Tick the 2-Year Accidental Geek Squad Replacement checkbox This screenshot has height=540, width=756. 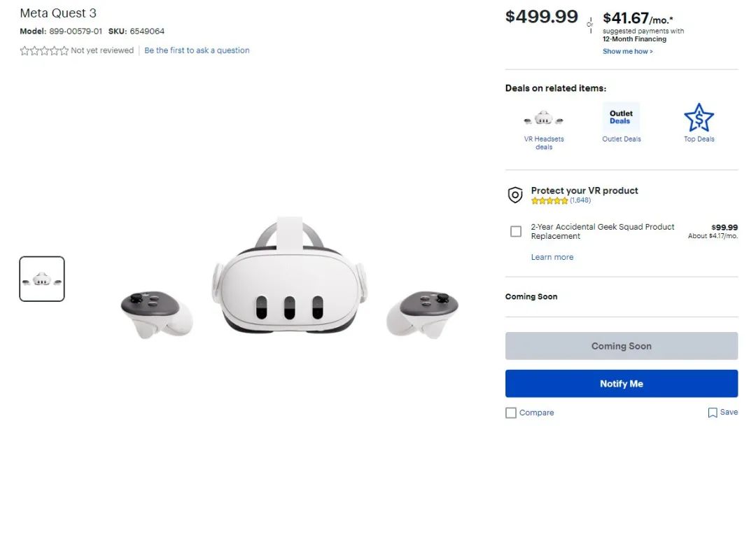pos(516,232)
